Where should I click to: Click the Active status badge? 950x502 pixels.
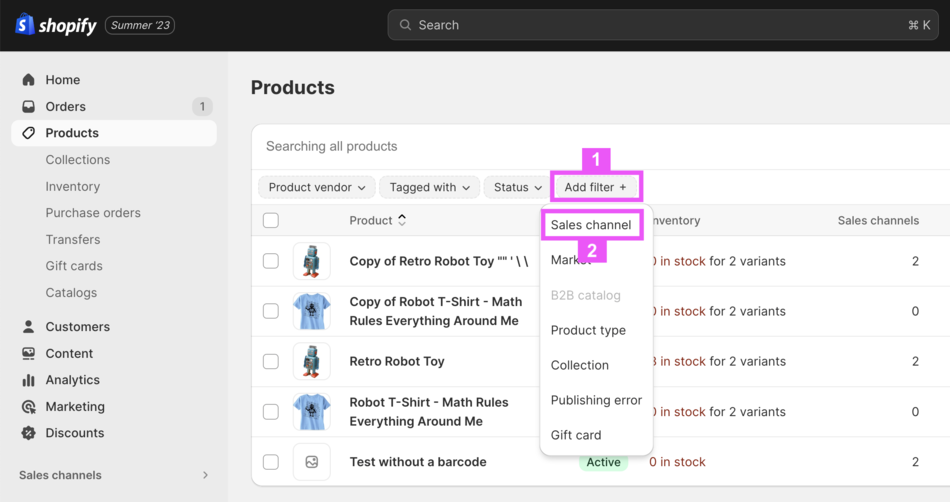click(603, 462)
